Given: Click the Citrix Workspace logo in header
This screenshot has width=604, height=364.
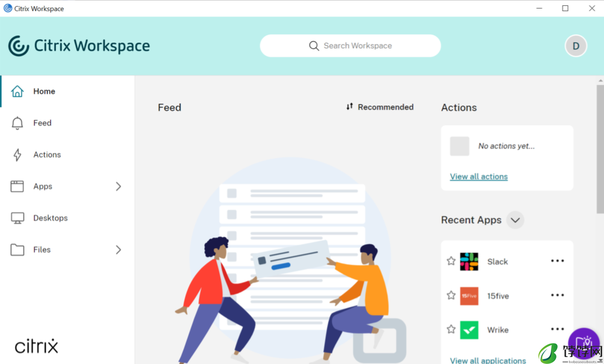Looking at the screenshot, I should pyautogui.click(x=79, y=46).
